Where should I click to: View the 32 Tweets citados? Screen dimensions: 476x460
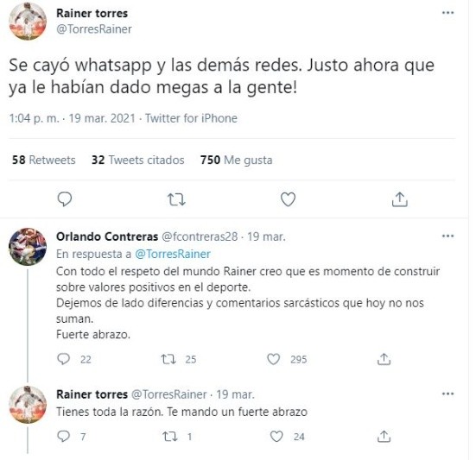tap(138, 160)
